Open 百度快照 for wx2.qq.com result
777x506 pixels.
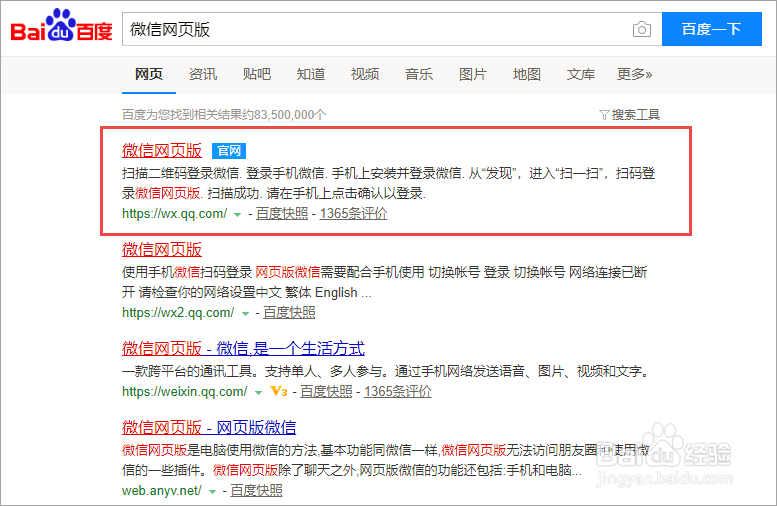(289, 313)
